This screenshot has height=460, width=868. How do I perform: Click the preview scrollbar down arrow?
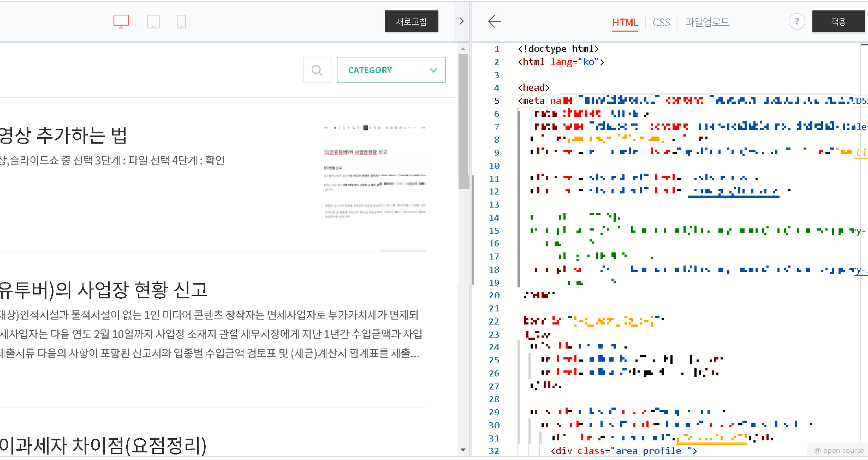tap(463, 450)
